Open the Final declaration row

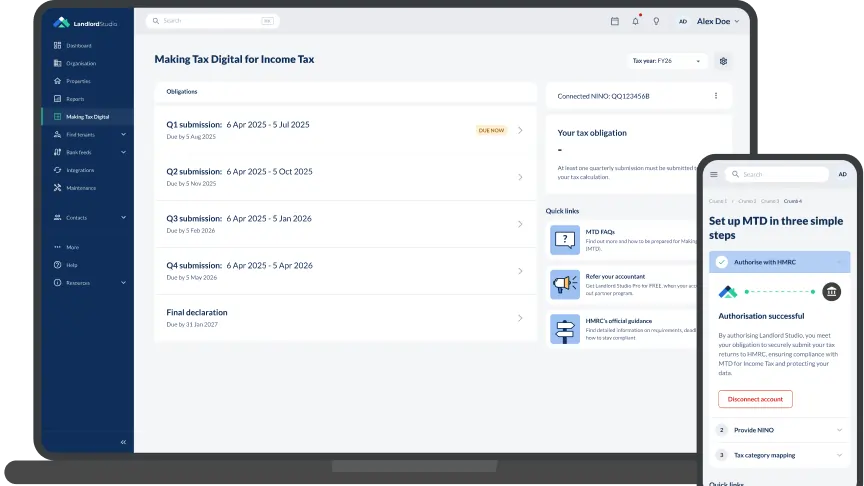coord(345,317)
